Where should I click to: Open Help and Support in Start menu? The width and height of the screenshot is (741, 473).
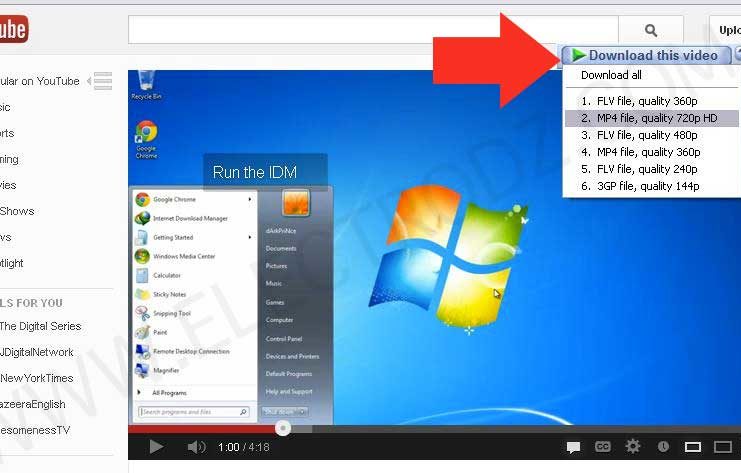(x=289, y=391)
